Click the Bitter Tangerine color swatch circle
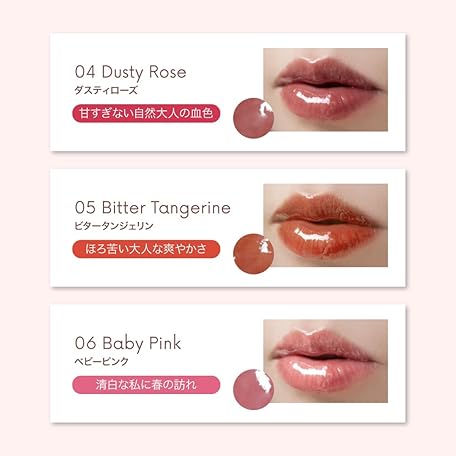The image size is (456, 456). (x=253, y=254)
